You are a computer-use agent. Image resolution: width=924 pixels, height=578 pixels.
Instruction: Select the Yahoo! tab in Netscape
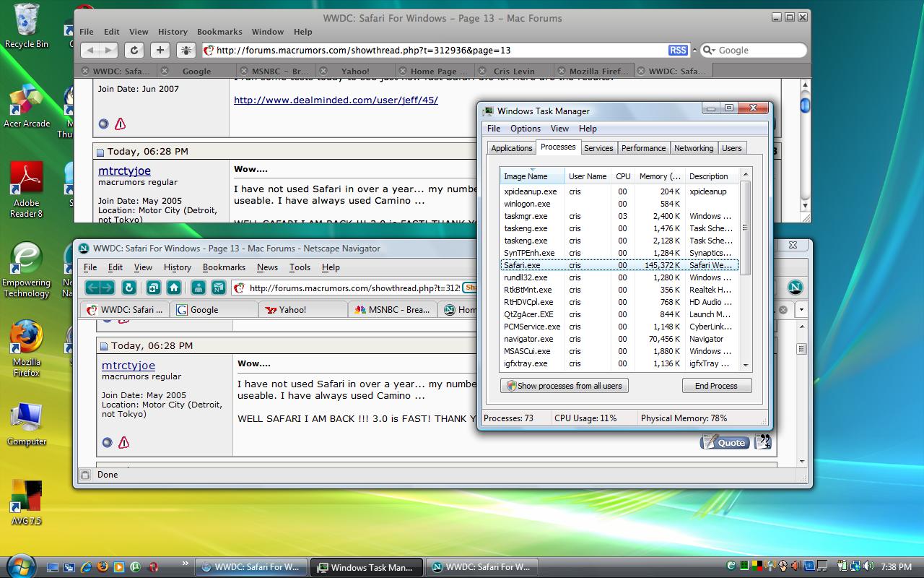[x=302, y=309]
